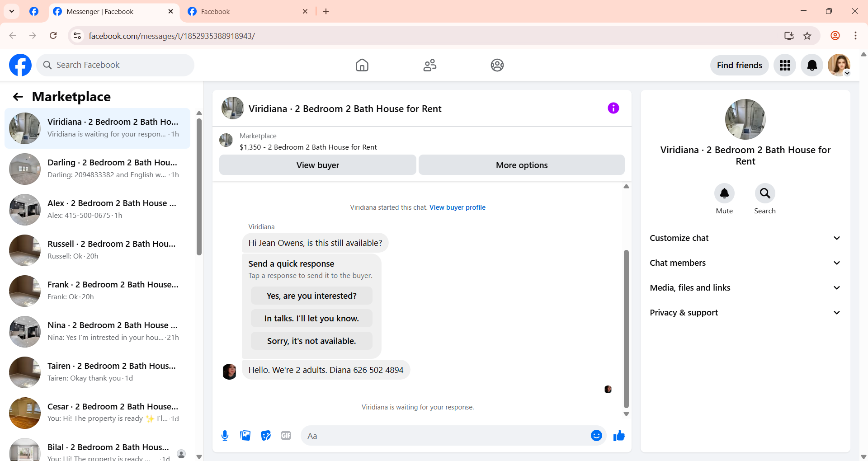Open Chrome three-dot menu

[855, 36]
